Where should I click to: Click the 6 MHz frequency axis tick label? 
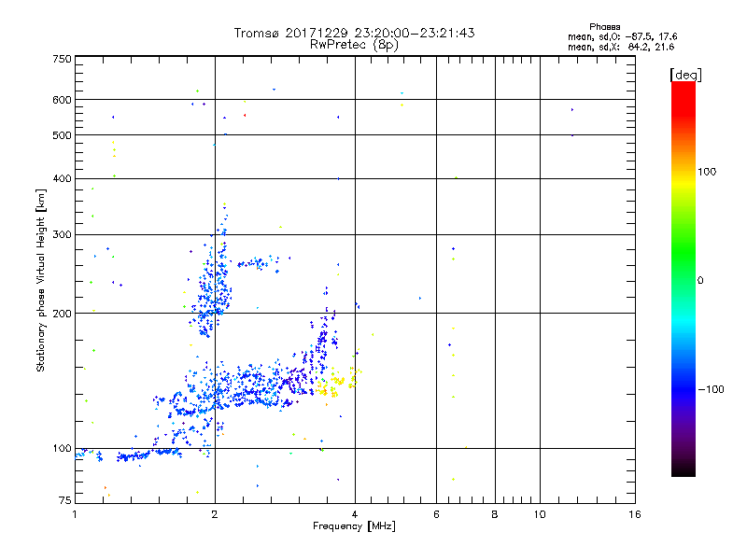pos(436,514)
